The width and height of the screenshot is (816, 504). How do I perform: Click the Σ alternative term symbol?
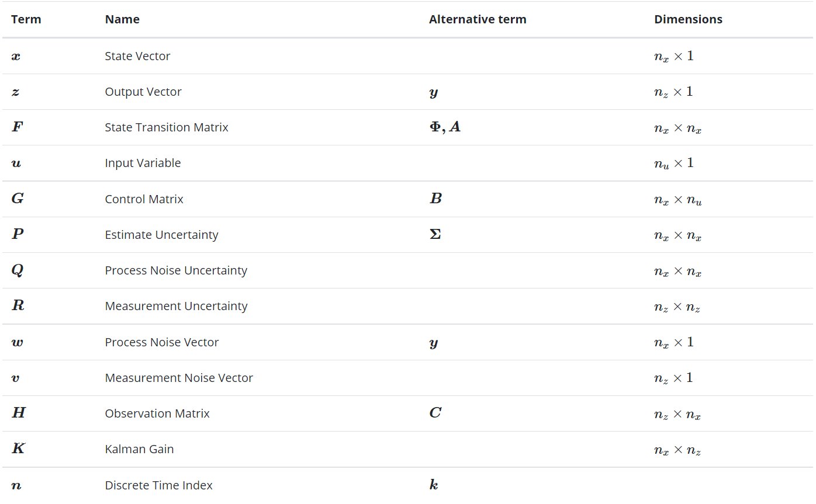tap(435, 235)
